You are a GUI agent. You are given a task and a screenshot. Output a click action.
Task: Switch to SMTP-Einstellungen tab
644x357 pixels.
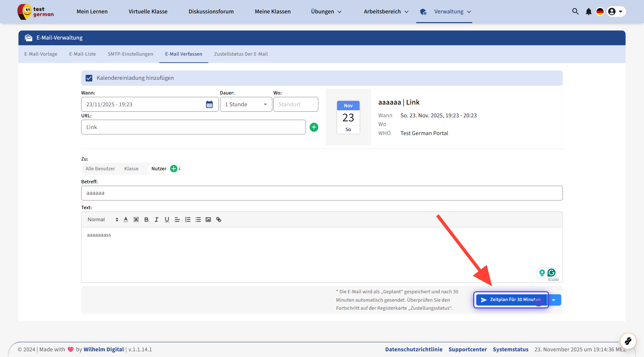click(130, 54)
